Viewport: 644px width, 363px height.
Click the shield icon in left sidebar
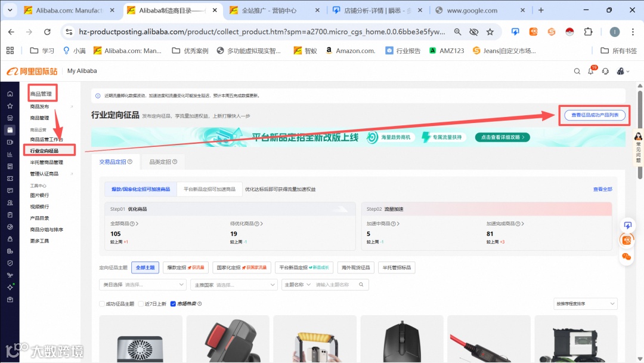click(x=10, y=263)
